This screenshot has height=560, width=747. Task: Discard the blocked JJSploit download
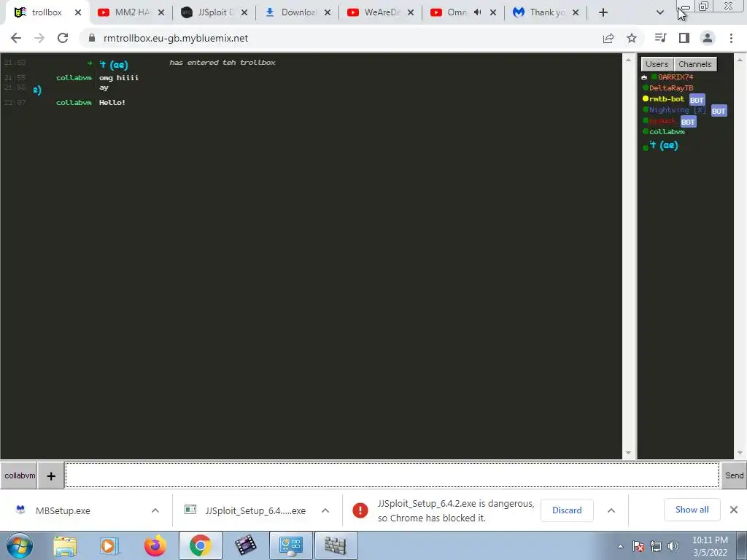(x=567, y=510)
